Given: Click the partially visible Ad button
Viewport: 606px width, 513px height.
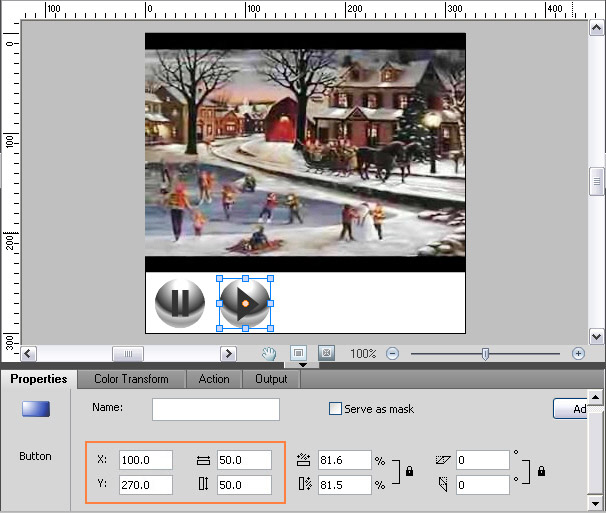Looking at the screenshot, I should pyautogui.click(x=570, y=409).
